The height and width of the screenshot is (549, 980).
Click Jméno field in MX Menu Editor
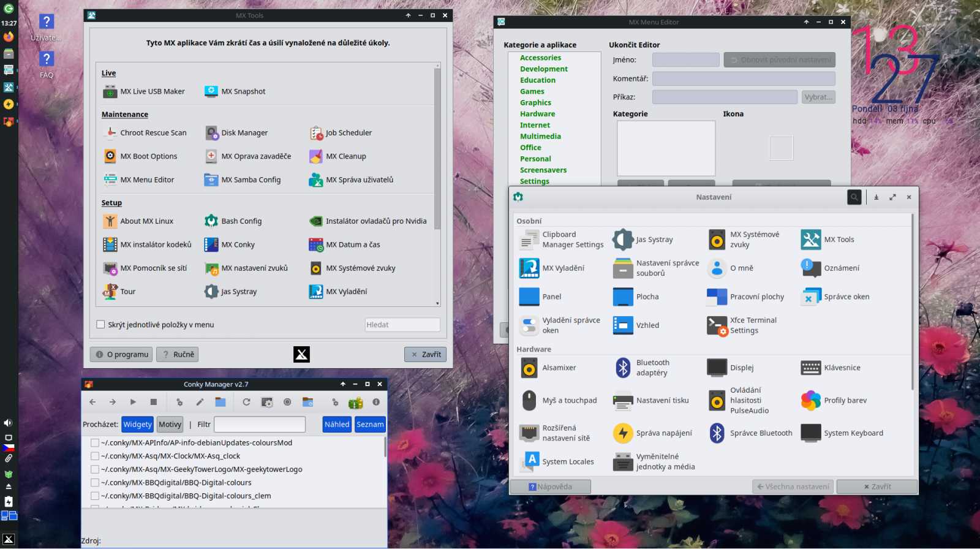pyautogui.click(x=685, y=60)
